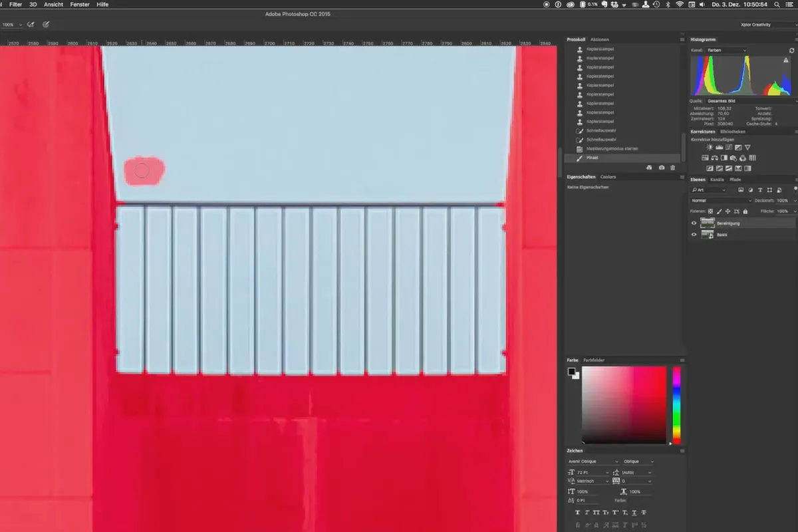Switch to the Aktionen tab

click(600, 39)
